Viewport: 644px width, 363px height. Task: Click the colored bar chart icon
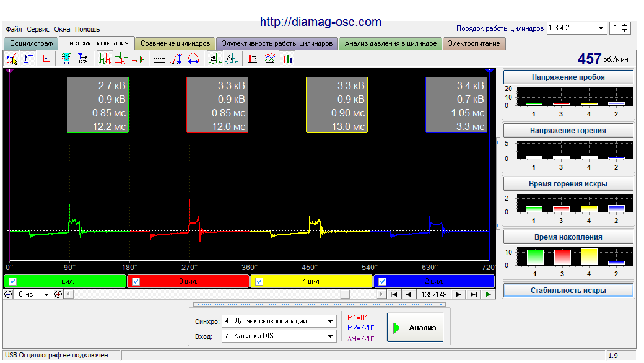tap(287, 59)
